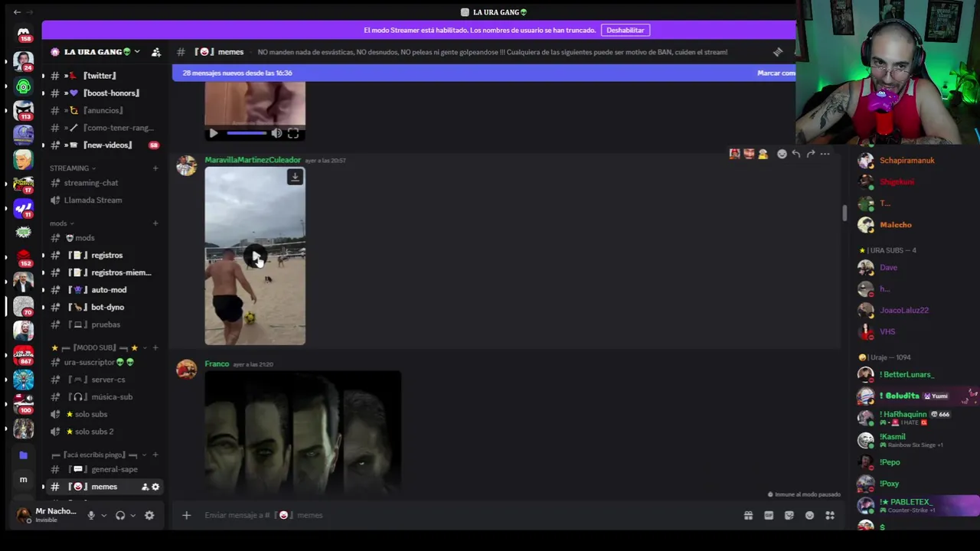
Task: Open Mr Nacho user status panel
Action: (x=49, y=515)
